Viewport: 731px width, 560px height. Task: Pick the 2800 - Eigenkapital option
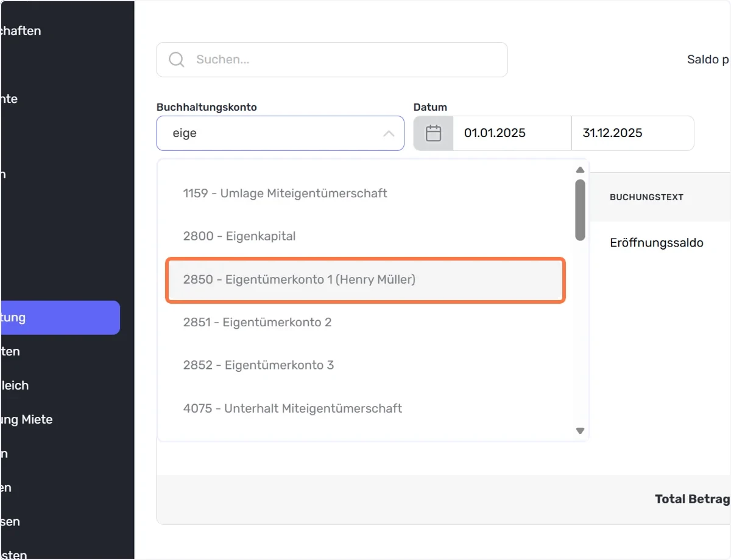[365, 236]
